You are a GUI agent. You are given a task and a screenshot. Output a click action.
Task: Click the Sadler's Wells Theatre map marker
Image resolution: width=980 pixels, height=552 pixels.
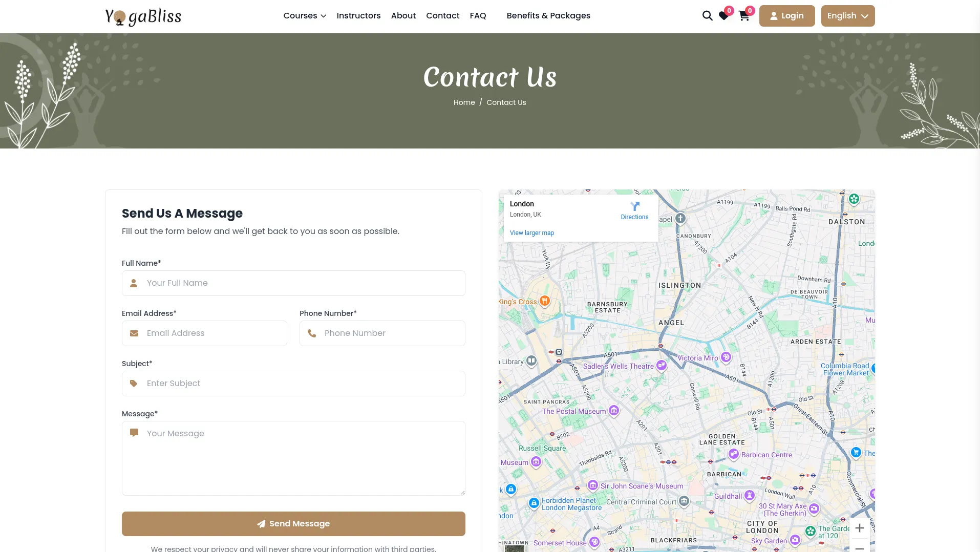662,366
